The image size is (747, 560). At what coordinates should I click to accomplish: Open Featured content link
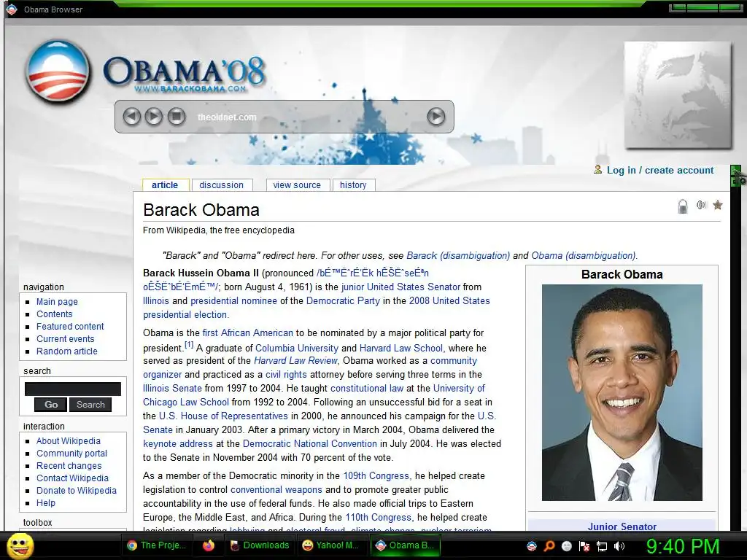pyautogui.click(x=70, y=326)
